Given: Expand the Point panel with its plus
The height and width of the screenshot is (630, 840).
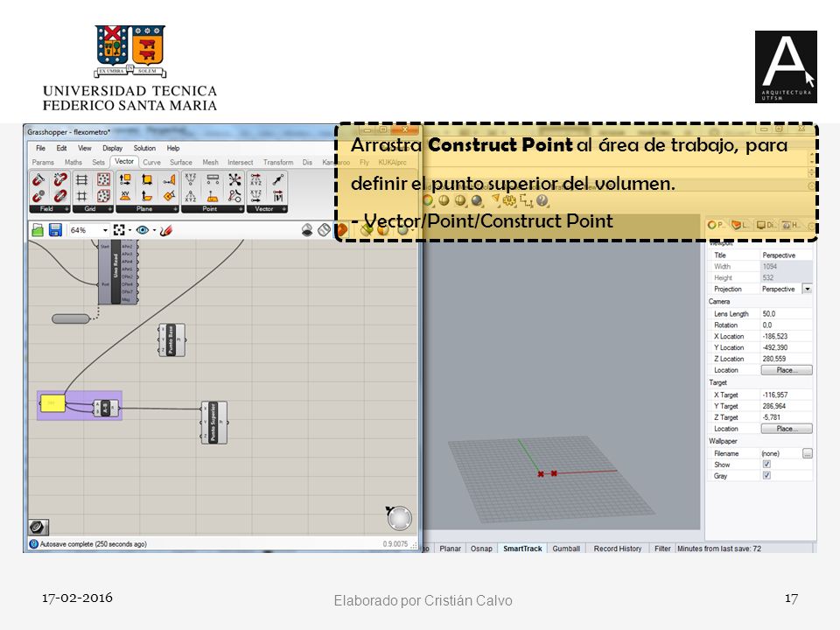Looking at the screenshot, I should (241, 209).
